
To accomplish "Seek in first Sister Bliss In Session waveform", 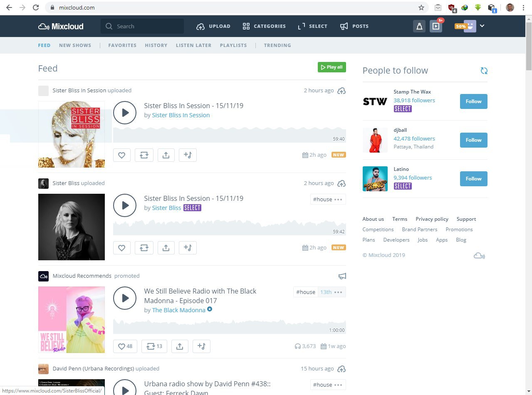I will (229, 135).
